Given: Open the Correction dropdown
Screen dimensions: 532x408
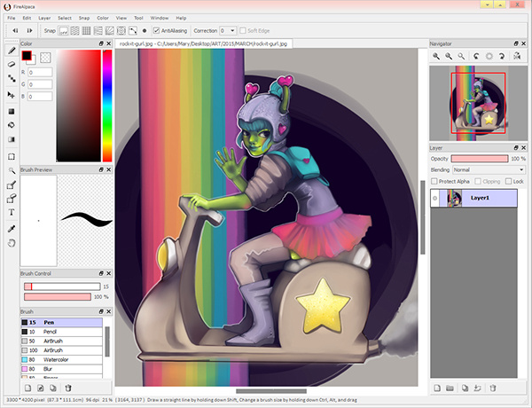Looking at the screenshot, I should [232, 30].
